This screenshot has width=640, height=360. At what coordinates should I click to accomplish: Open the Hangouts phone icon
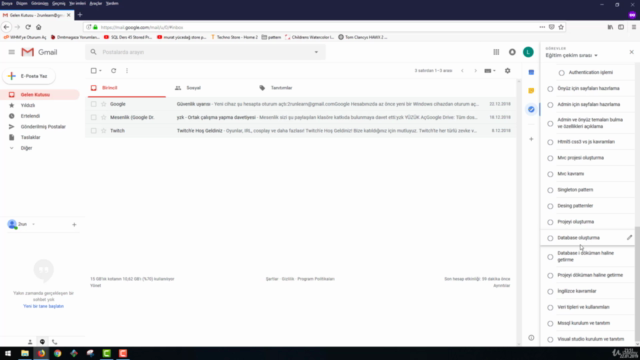(x=55, y=342)
